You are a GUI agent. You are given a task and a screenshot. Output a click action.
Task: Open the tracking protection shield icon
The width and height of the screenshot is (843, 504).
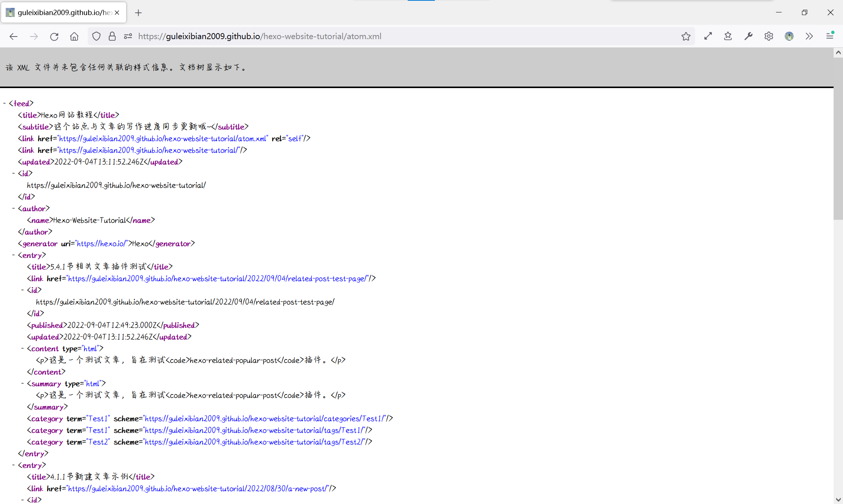click(x=96, y=37)
